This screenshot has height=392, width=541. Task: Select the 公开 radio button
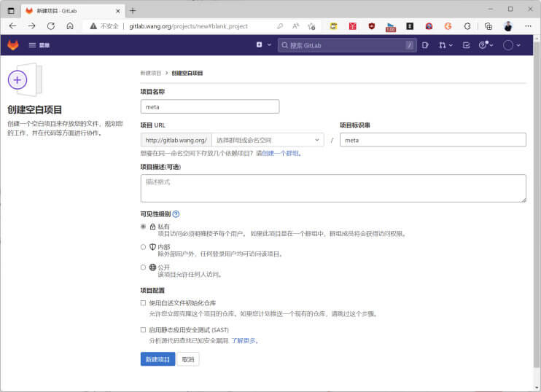coord(143,267)
